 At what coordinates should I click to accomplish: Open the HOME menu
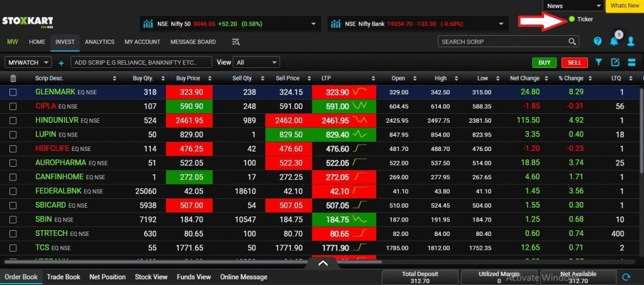tap(37, 42)
